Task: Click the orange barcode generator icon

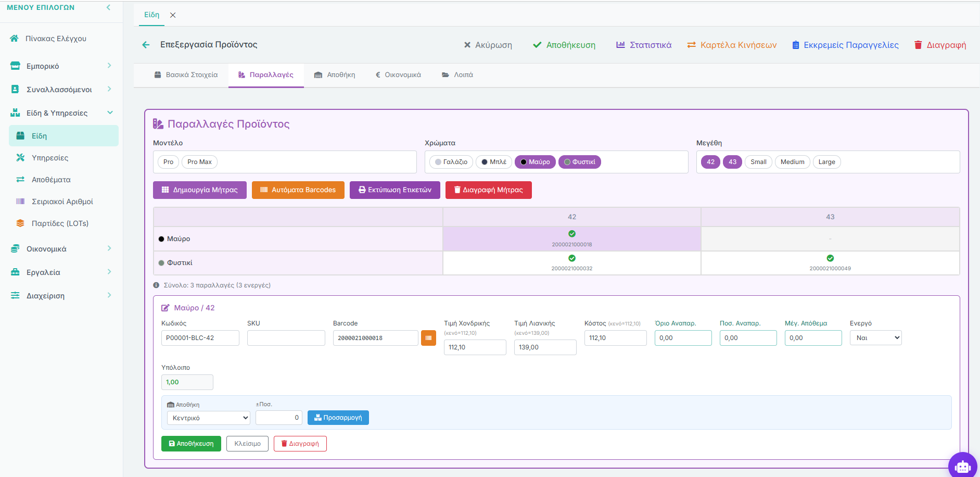Action: (x=428, y=338)
